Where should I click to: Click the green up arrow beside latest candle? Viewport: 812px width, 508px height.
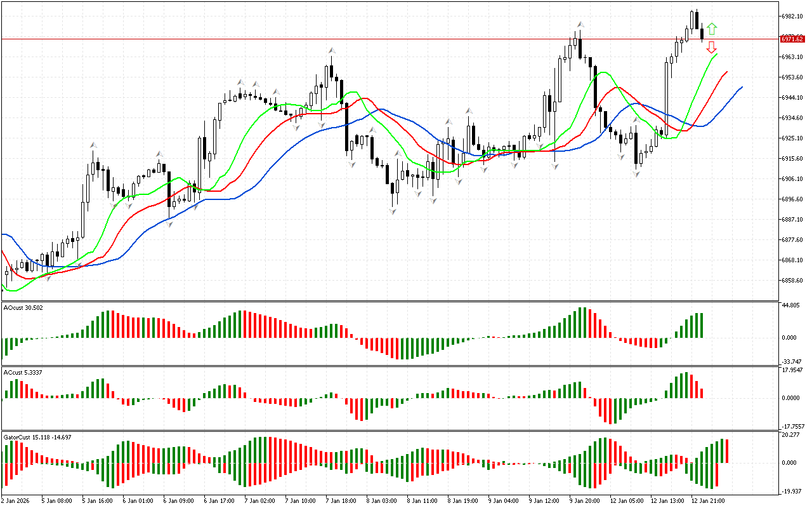[712, 29]
